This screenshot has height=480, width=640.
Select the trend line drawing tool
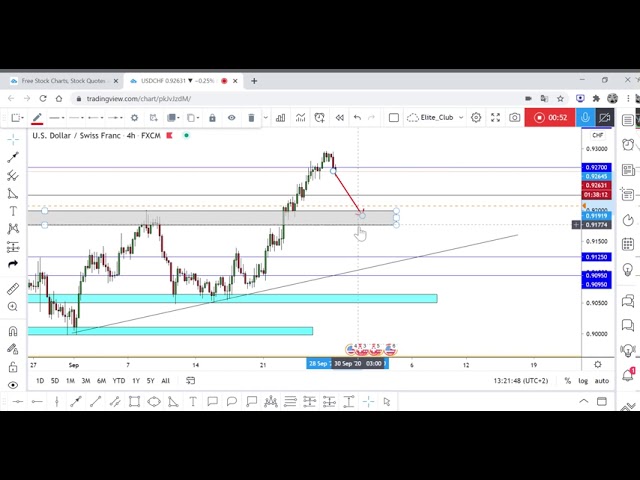coord(13,157)
